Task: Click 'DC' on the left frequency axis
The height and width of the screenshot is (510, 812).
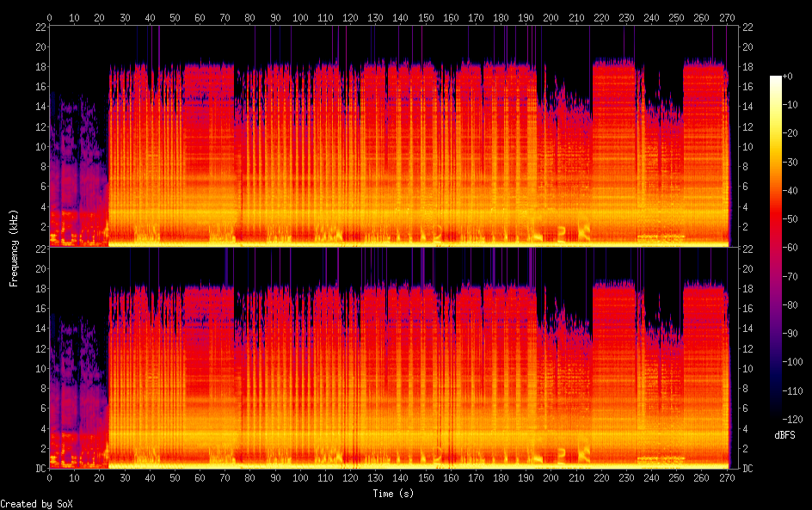Action: click(x=41, y=469)
